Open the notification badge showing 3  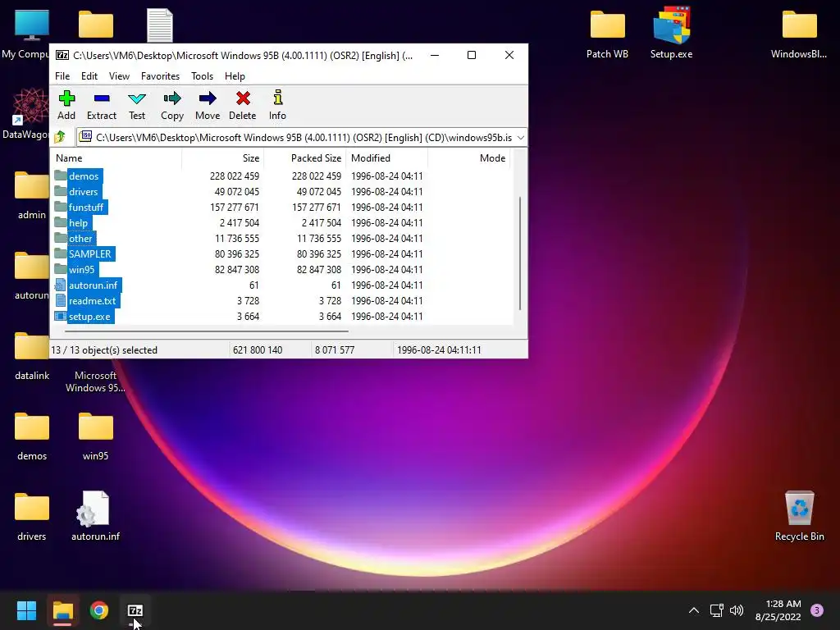[817, 610]
